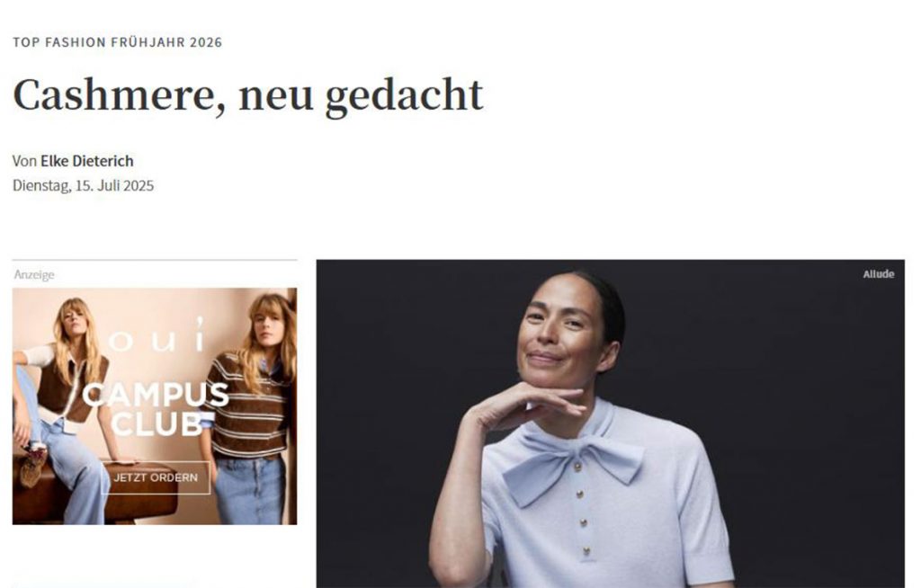Click the headline Cashmere, neu gedacht

248,95
